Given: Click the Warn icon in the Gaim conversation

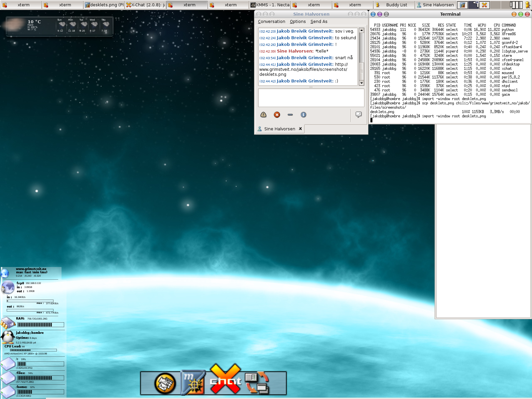Looking at the screenshot, I should (263, 115).
